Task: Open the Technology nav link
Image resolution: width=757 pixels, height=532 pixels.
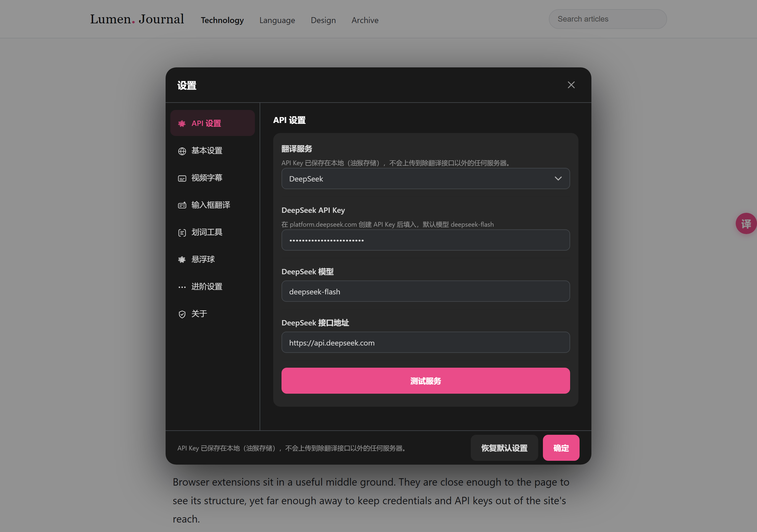Action: (x=222, y=20)
